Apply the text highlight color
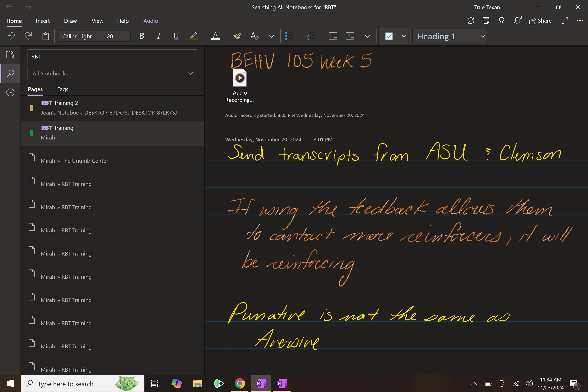This screenshot has width=588, height=392. (193, 36)
